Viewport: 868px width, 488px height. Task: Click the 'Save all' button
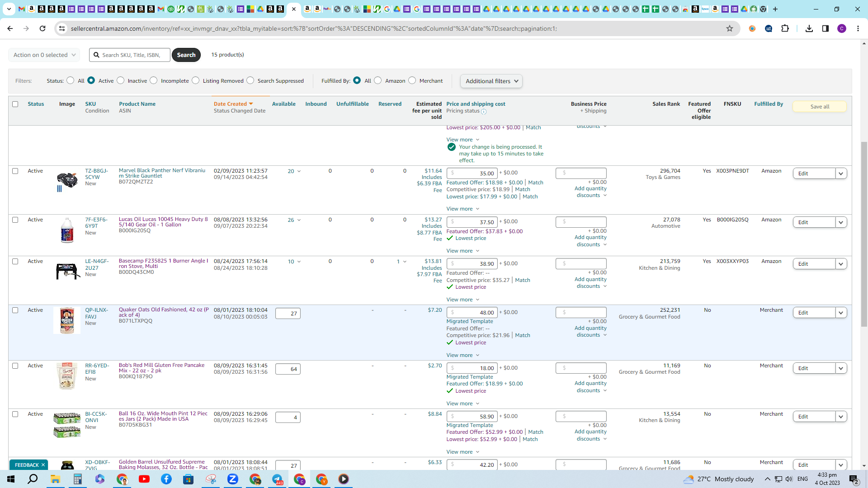click(x=820, y=107)
